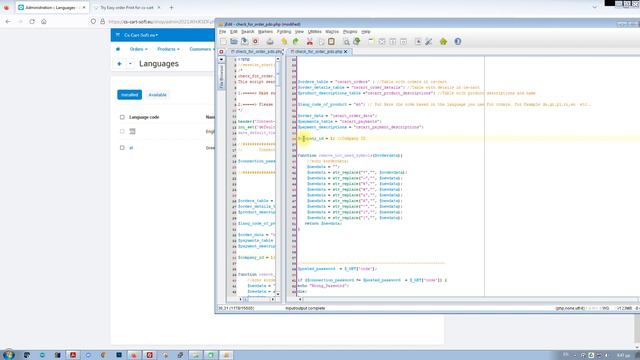Open the jEdit Folding menu

click(284, 31)
